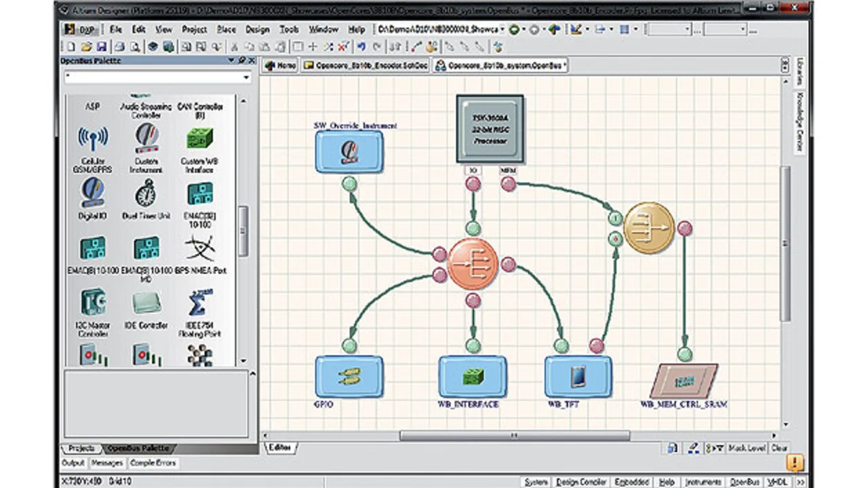Image resolution: width=868 pixels, height=488 pixels.
Task: Click the canvas horizontal scrollbar thumb
Action: pyautogui.click(x=514, y=436)
